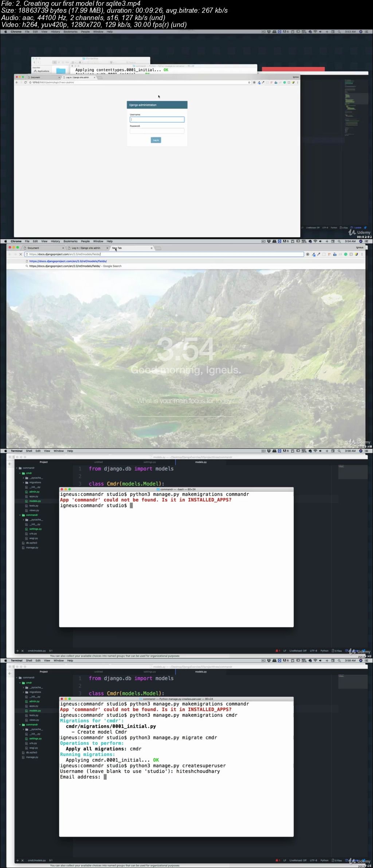
Task: Click Wi-Fi icon in the 3:54 AM menu bar
Action: [x=315, y=241]
